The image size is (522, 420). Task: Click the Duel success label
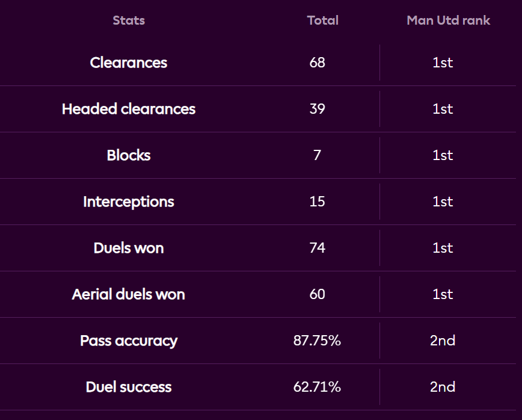(129, 387)
